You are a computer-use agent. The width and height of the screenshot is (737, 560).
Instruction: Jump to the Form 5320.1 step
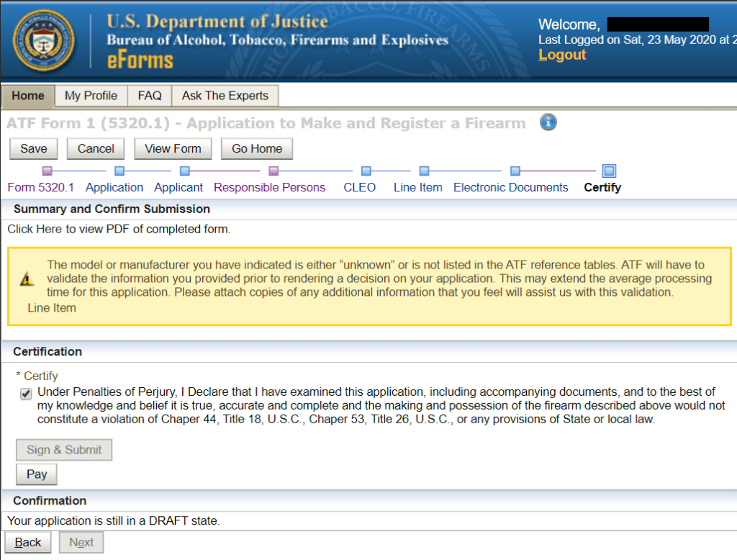click(41, 188)
